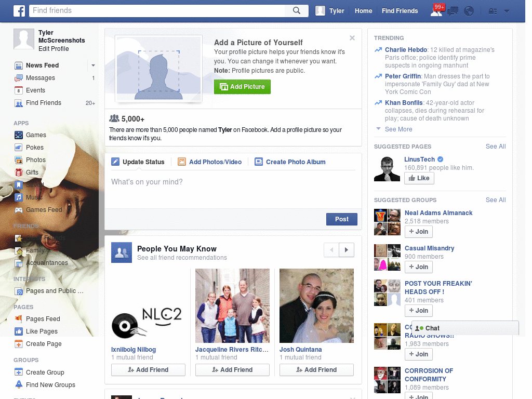Show next People You May Know
Viewport: 532px width, 399px height.
pyautogui.click(x=347, y=250)
